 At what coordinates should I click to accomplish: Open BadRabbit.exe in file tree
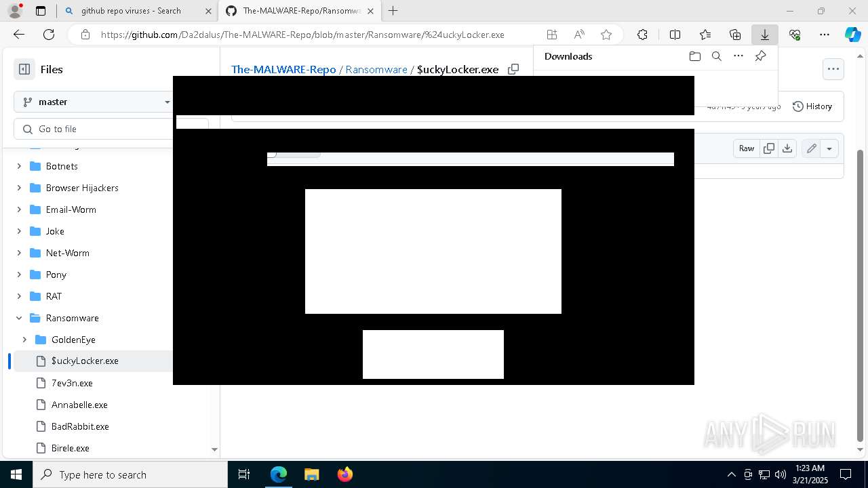coord(80,426)
